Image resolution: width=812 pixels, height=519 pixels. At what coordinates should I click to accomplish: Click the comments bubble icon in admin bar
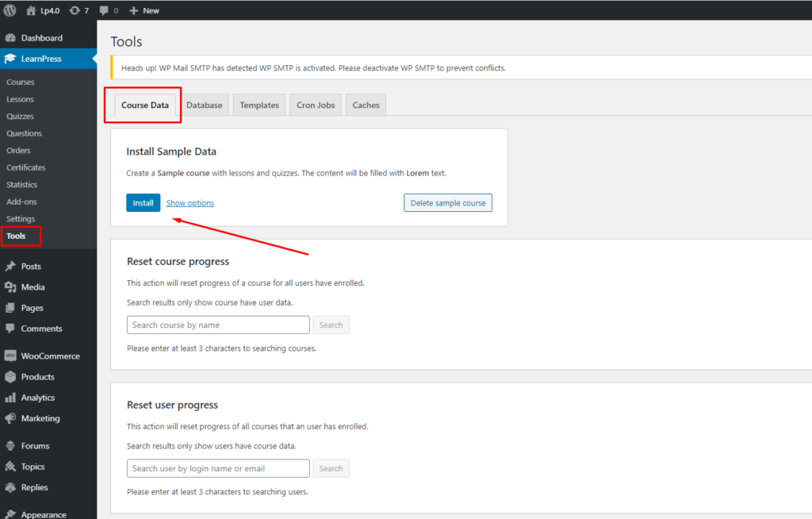pos(104,10)
